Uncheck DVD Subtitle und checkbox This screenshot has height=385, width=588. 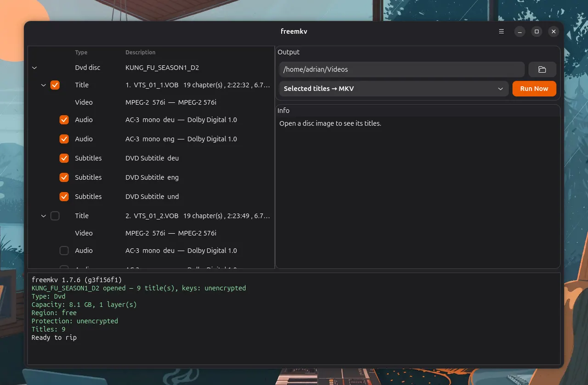[x=64, y=196]
